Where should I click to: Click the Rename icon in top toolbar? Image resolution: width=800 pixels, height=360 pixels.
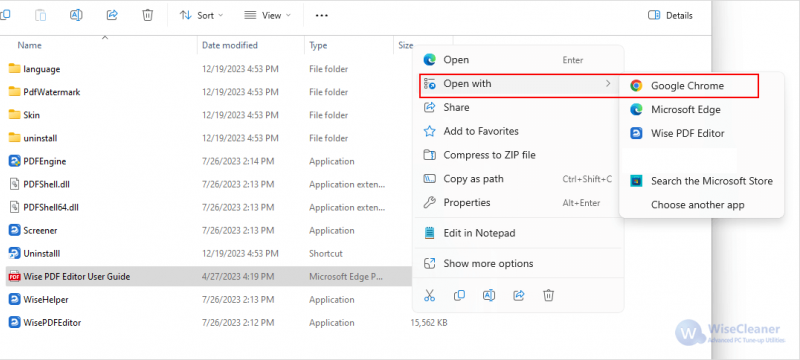point(76,15)
